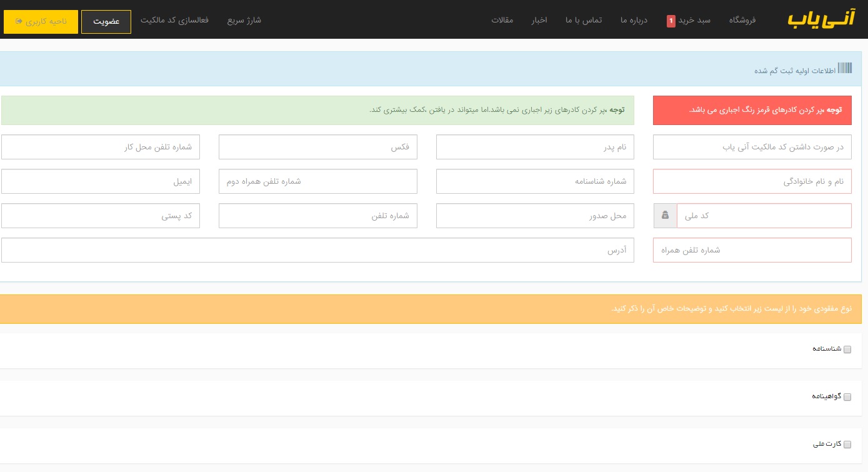Image resolution: width=868 pixels, height=472 pixels.
Task: Focus the نام و نام خانوادگی field
Action: [752, 181]
